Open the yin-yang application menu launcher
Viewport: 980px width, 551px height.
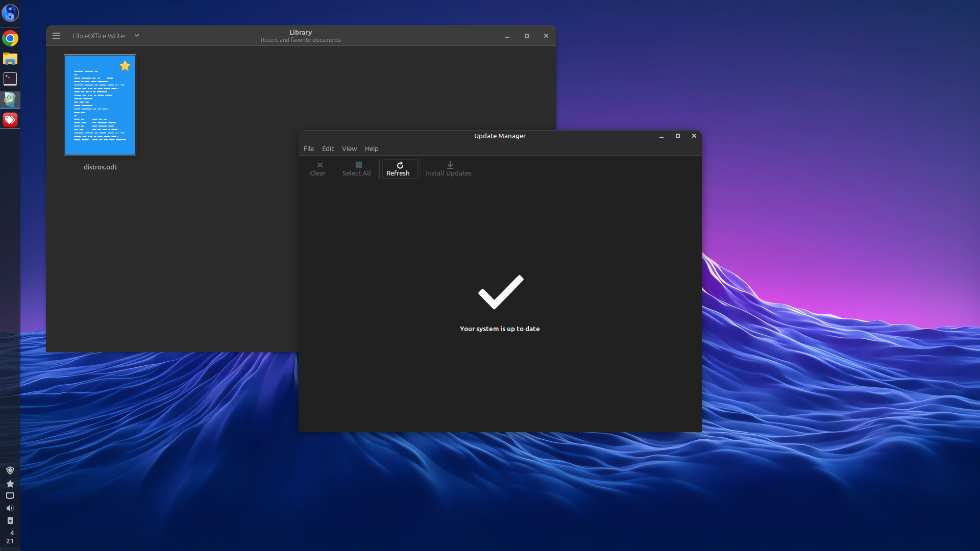(10, 13)
